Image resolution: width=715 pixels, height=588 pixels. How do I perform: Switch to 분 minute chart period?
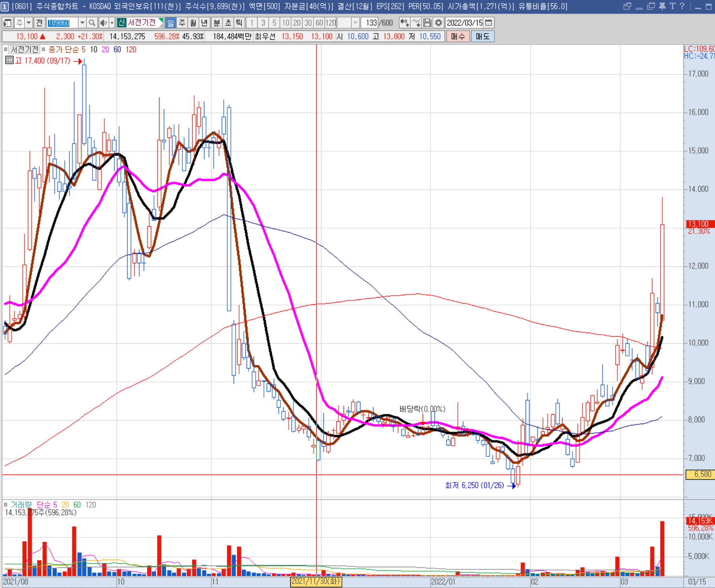(217, 23)
